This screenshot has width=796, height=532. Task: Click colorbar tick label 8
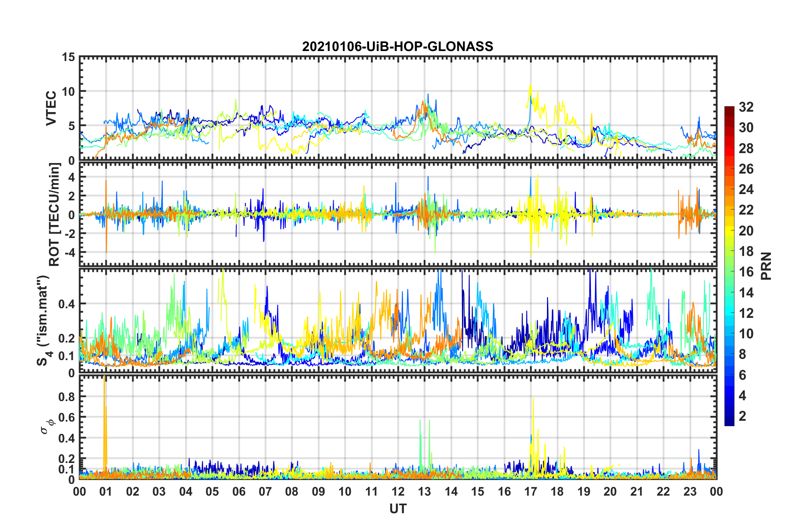pyautogui.click(x=742, y=354)
